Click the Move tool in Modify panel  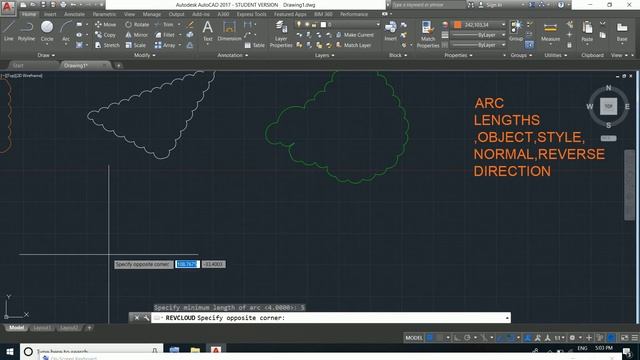(105, 24)
